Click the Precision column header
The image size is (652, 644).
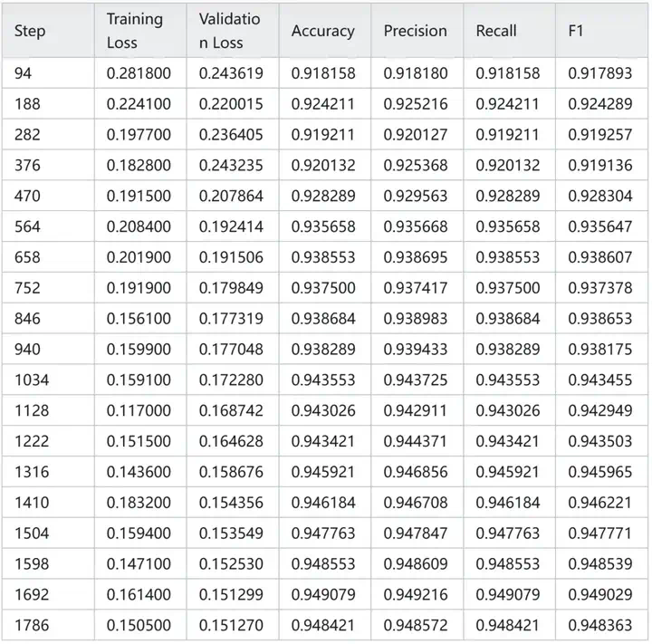415,31
